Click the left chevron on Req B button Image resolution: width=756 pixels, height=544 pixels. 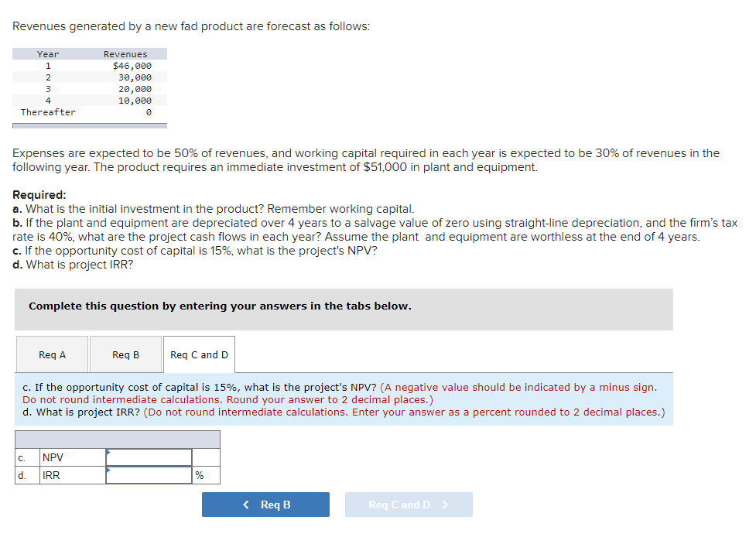click(246, 505)
